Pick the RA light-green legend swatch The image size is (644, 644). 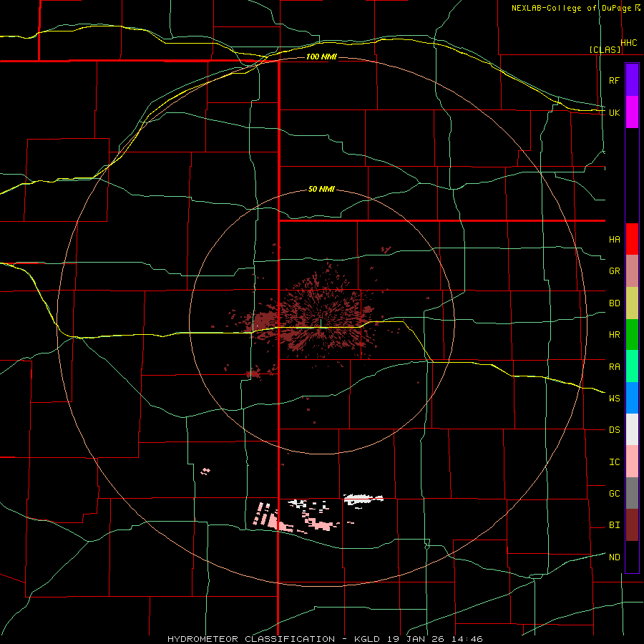tap(632, 366)
